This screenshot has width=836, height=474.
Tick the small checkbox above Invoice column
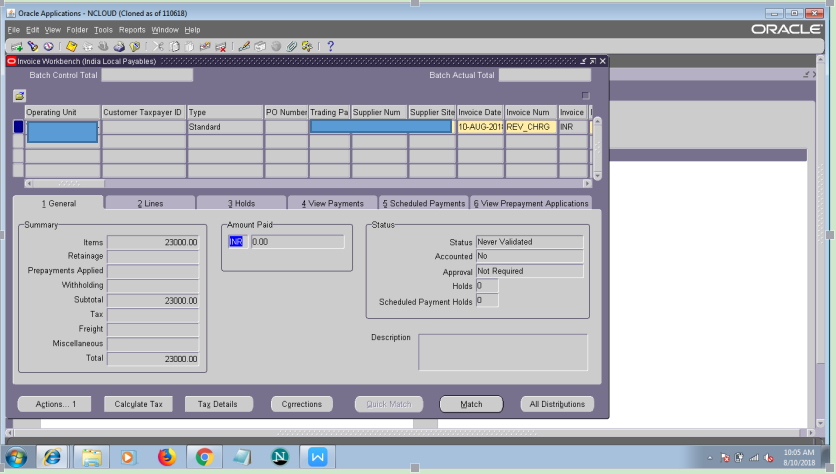585,95
